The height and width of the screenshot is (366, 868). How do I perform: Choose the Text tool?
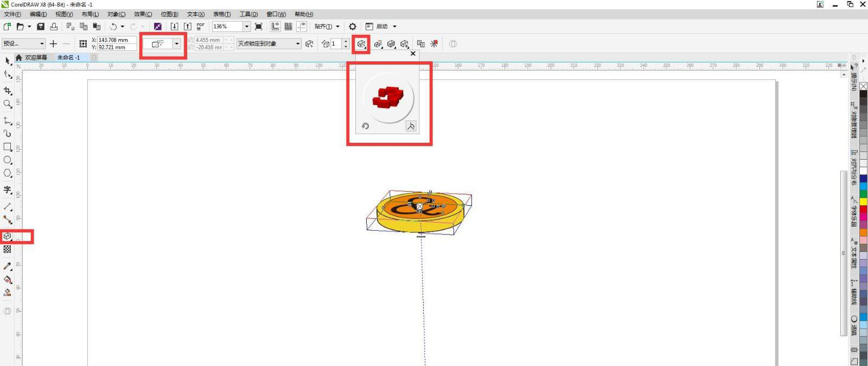(7, 190)
